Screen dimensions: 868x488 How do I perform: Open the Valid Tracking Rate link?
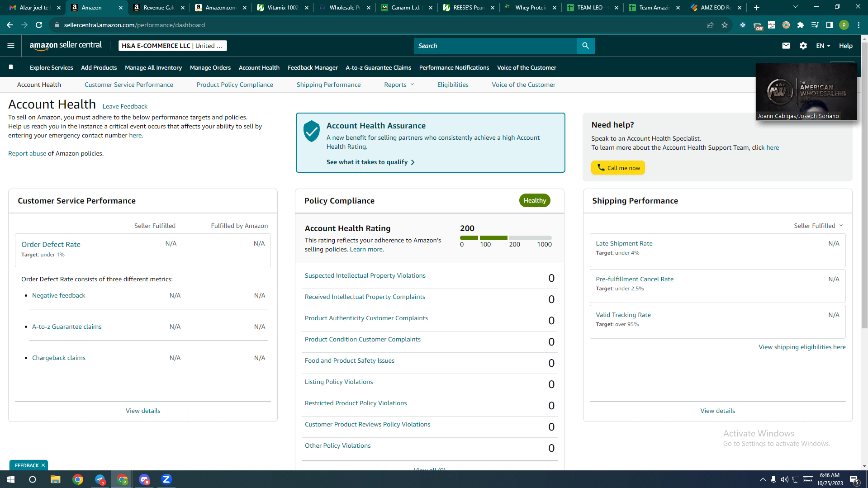click(x=623, y=315)
